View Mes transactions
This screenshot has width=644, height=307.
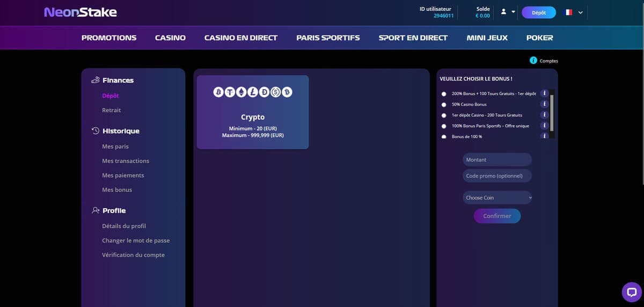126,160
